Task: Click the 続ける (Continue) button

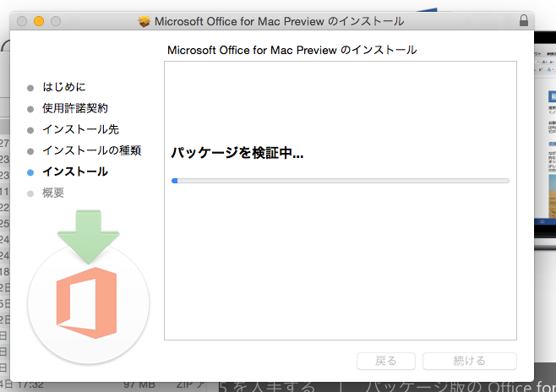Action: click(470, 361)
